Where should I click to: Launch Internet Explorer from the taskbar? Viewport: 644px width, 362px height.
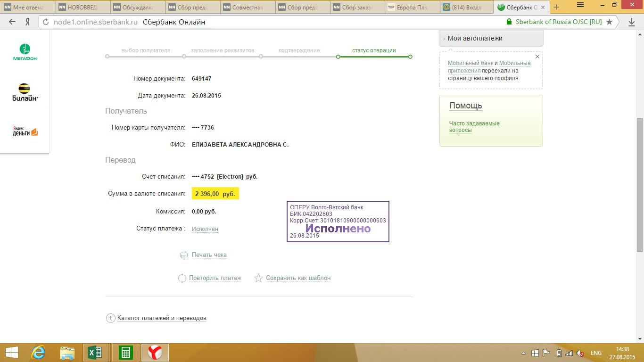click(x=39, y=353)
